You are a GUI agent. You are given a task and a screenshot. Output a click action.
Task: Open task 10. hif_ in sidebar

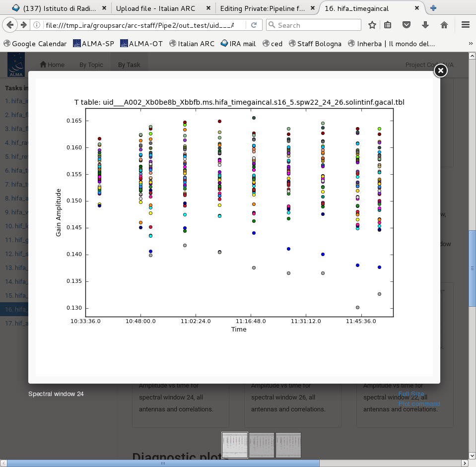click(x=16, y=226)
